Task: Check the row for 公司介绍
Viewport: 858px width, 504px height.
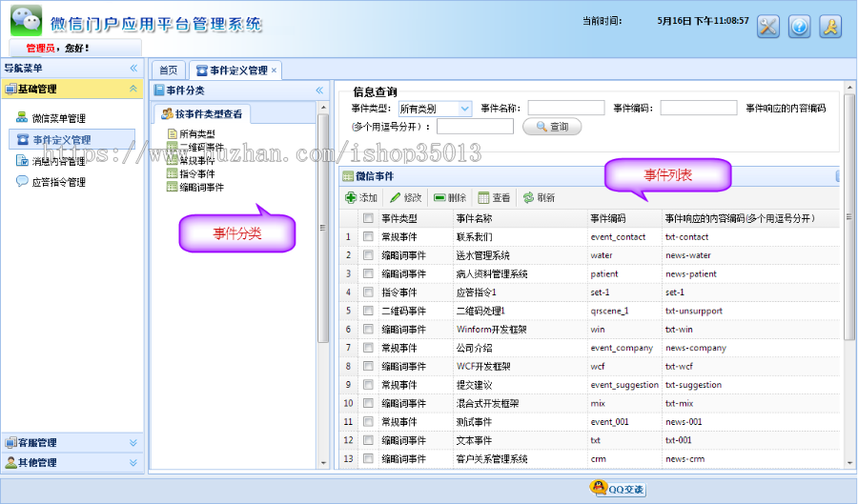Action: click(x=368, y=348)
